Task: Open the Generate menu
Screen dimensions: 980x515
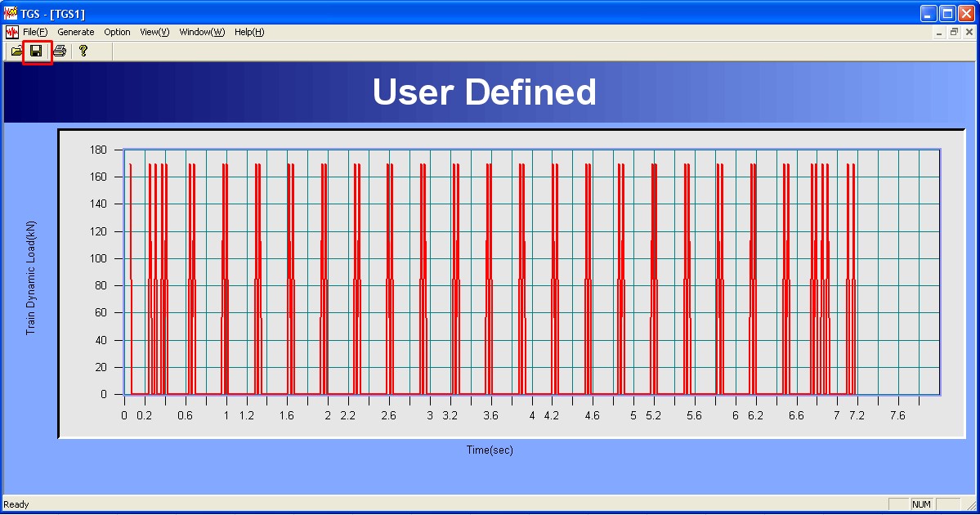Action: pyautogui.click(x=76, y=32)
